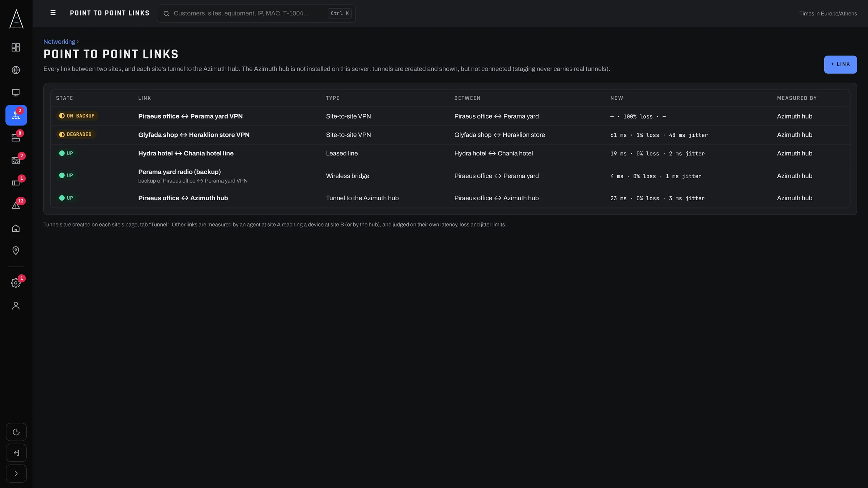Screen dimensions: 868x488
Task: Open the globe icon in sidebar
Action: (16, 70)
